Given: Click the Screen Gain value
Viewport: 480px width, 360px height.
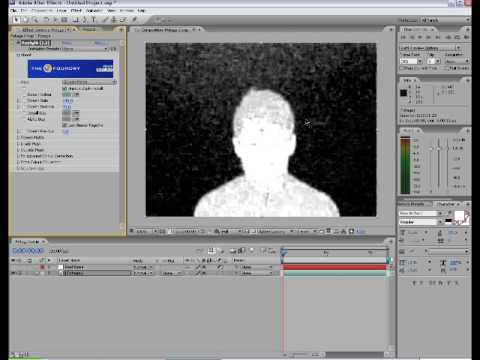Looking at the screenshot, I should pos(67,101).
